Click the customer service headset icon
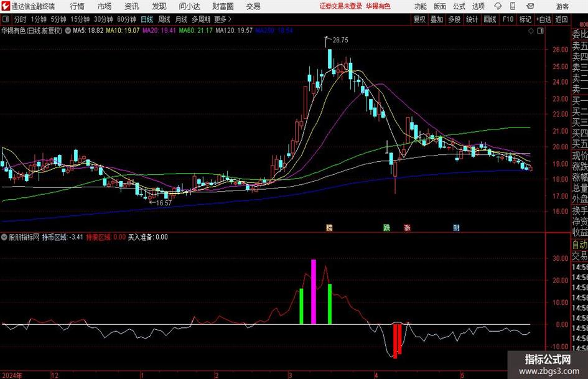Image resolution: width=588 pixels, height=379 pixels. pos(498,6)
